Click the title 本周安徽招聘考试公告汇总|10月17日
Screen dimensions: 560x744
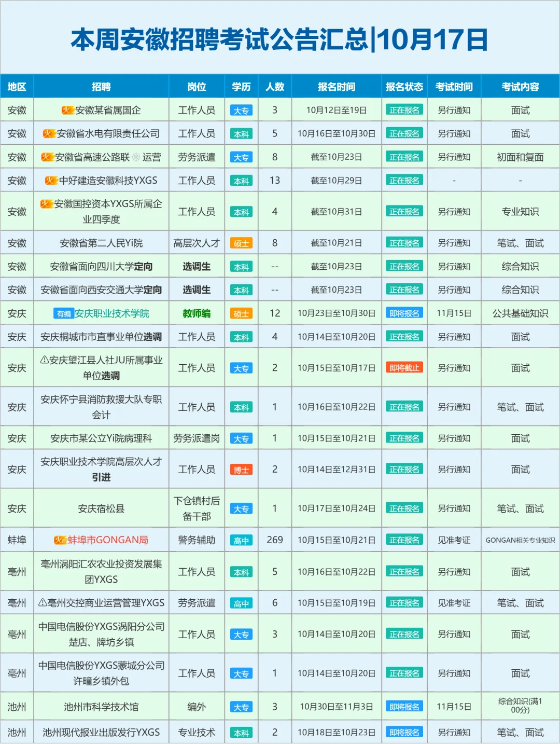click(x=279, y=39)
